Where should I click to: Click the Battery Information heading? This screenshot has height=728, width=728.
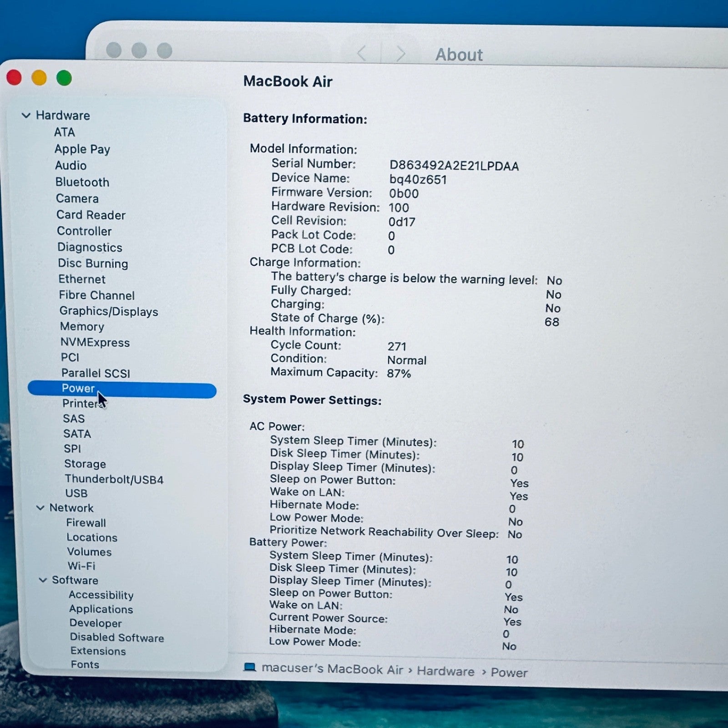[x=305, y=119]
